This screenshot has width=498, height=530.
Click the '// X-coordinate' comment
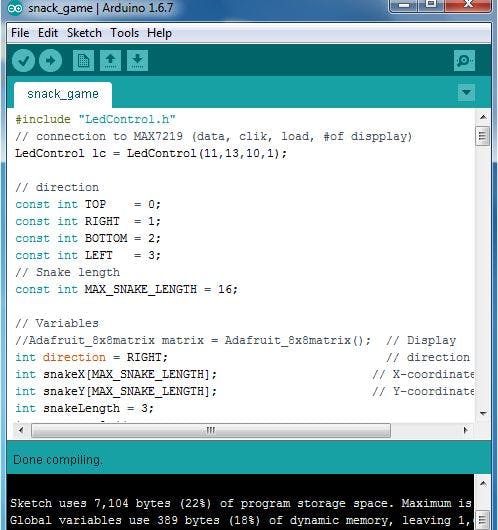423,375
